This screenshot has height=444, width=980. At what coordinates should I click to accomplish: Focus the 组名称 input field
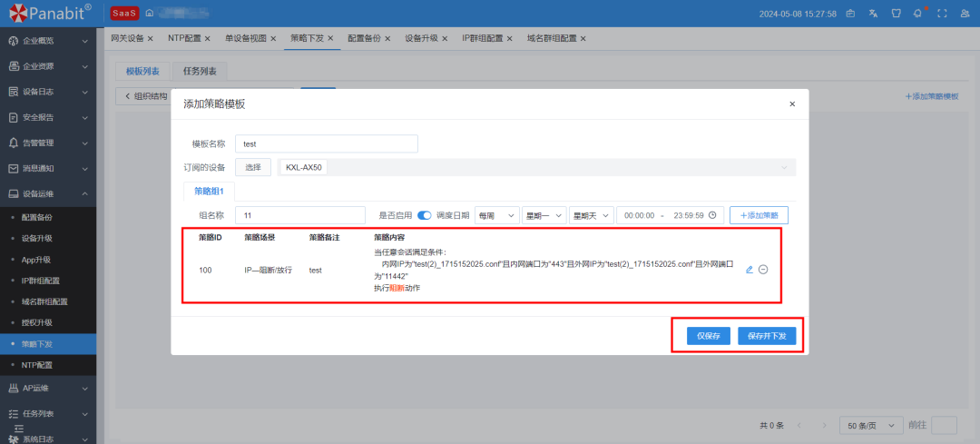coord(300,215)
